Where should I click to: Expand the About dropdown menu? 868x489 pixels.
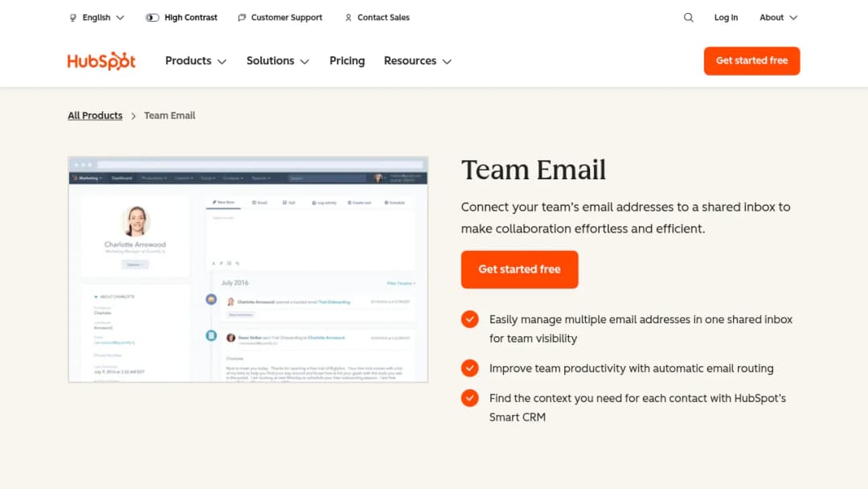(778, 18)
